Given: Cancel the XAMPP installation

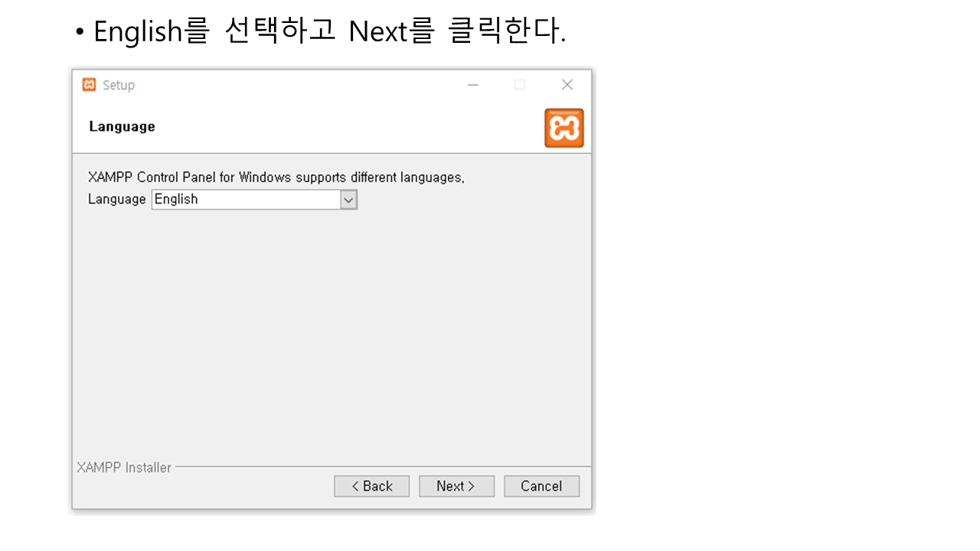Looking at the screenshot, I should pos(541,486).
